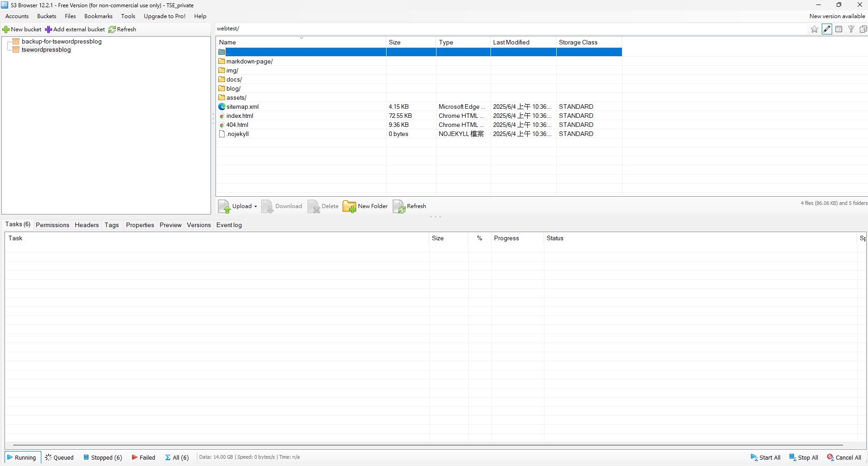Create a New Folder
The image size is (868, 466).
coord(365,206)
